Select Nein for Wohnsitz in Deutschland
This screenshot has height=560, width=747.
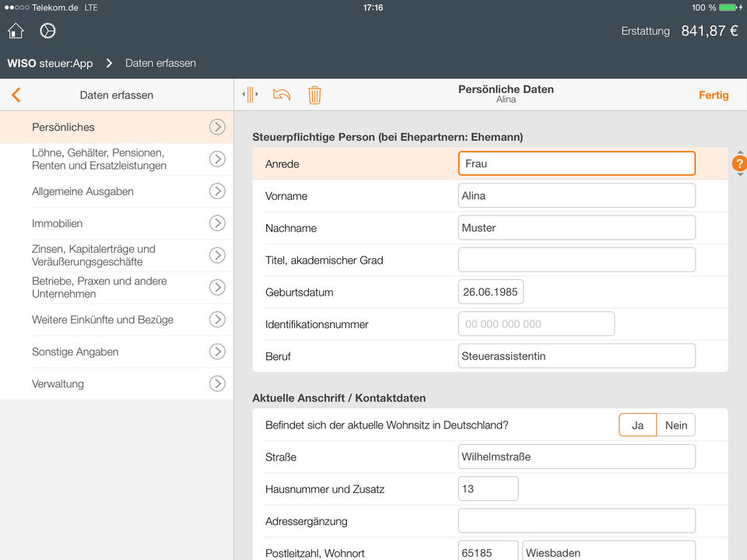[675, 425]
